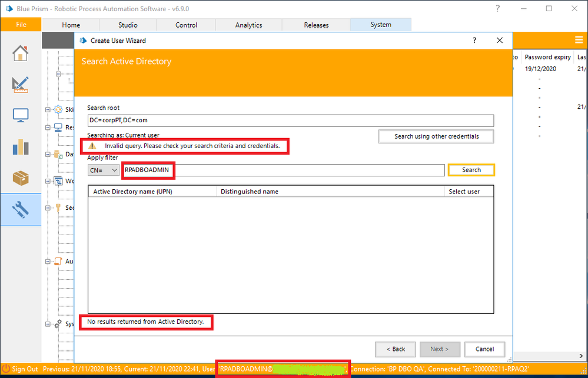Screen dimensions: 588x378
Task: Click the Connection 'BP DBO QA' status text
Action: click(x=387, y=369)
